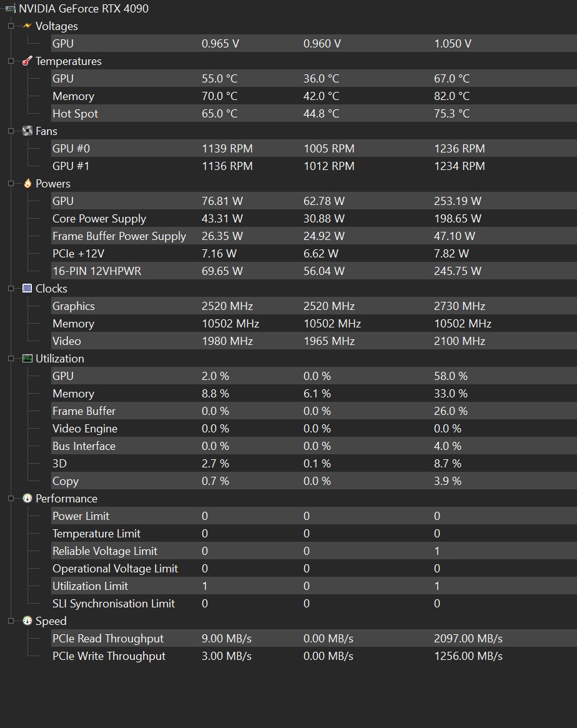
Task: Click the Performance gauge icon
Action: 27,498
